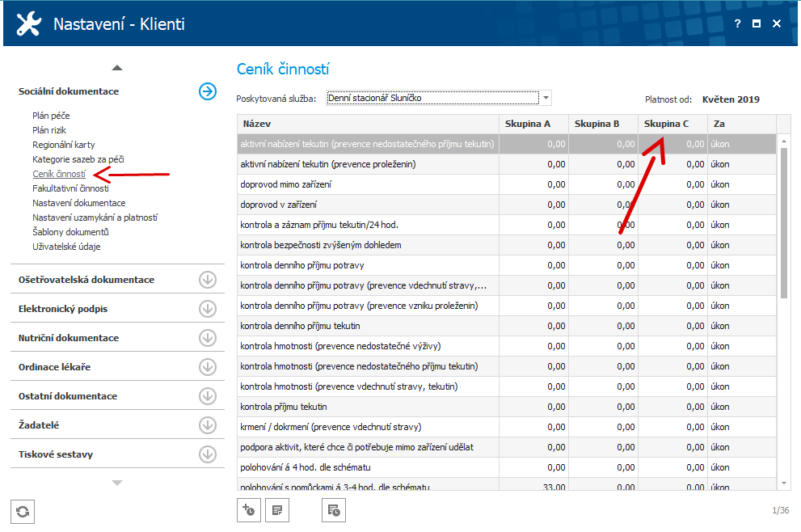This screenshot has width=801, height=532.
Task: Select the Ošetřovatelská dokumentace section heading
Action: (x=86, y=280)
